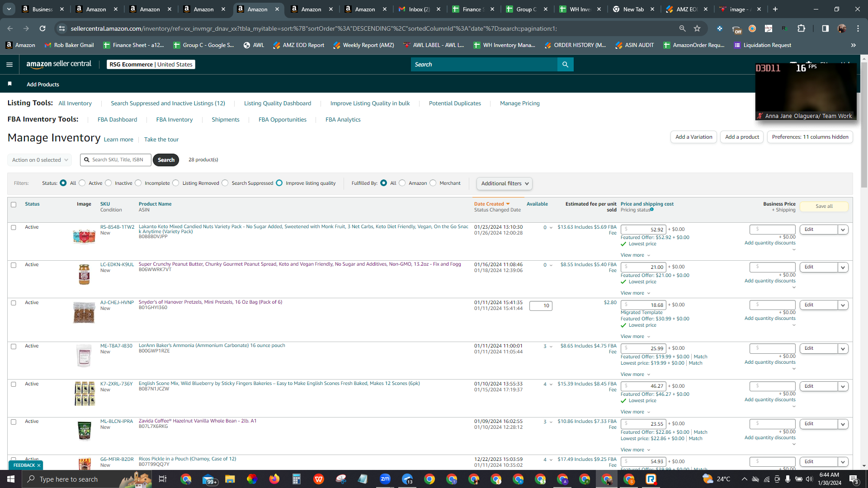868x488 pixels.
Task: Open the WPS Office taskbar icon
Action: point(319,479)
